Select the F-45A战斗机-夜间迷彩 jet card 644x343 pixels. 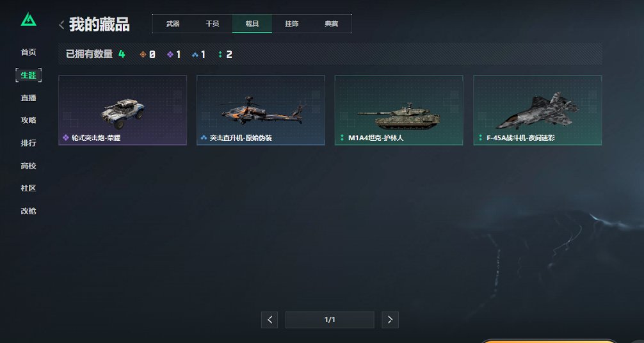tap(538, 110)
